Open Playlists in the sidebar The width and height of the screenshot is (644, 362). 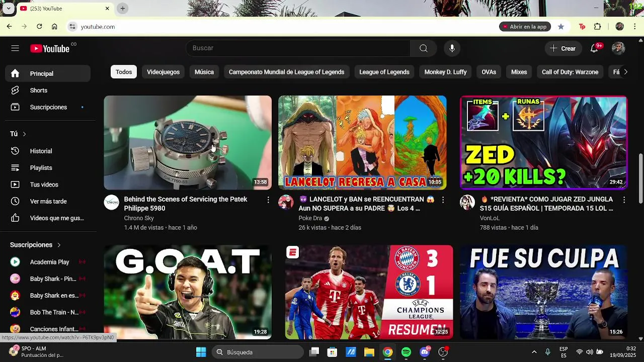pyautogui.click(x=48, y=168)
